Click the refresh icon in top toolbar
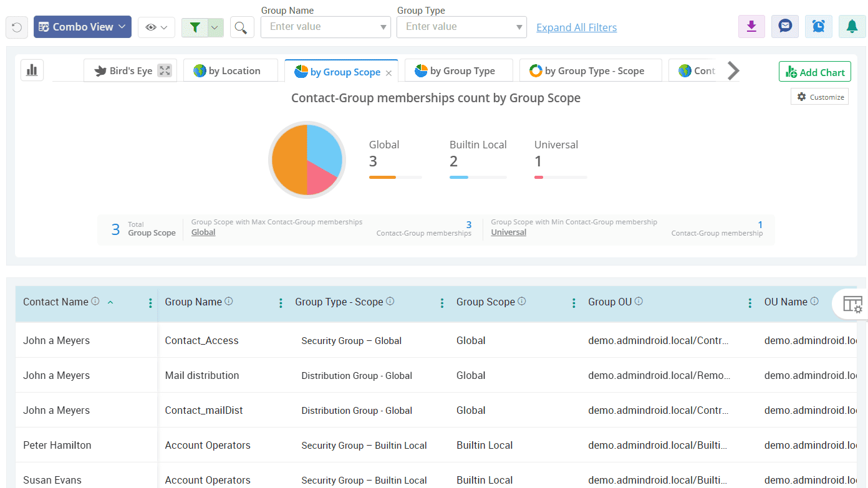 pyautogui.click(x=17, y=27)
